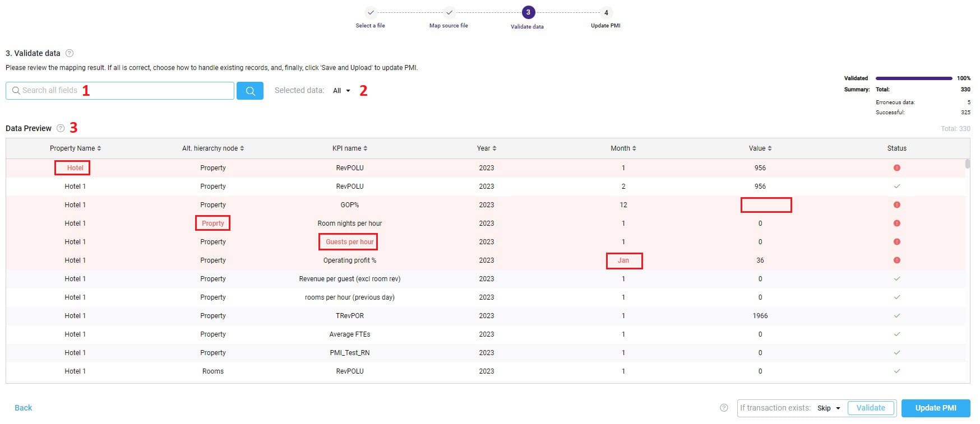Click green checkmark status on TRevPOR row
This screenshot has height=424, width=980.
[896, 316]
